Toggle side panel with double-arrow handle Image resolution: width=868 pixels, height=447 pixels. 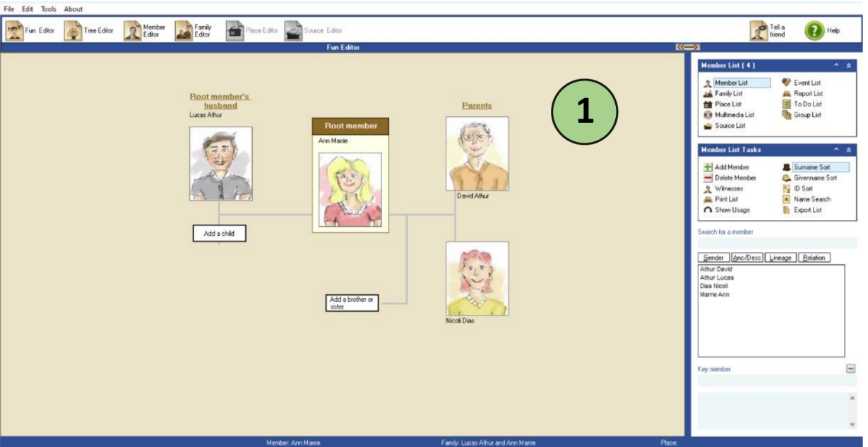pos(687,47)
